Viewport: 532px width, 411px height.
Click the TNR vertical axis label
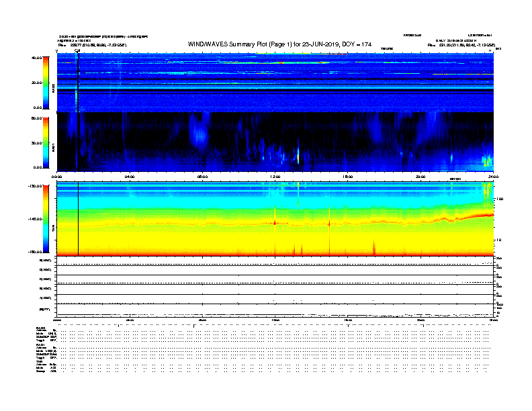pyautogui.click(x=53, y=229)
